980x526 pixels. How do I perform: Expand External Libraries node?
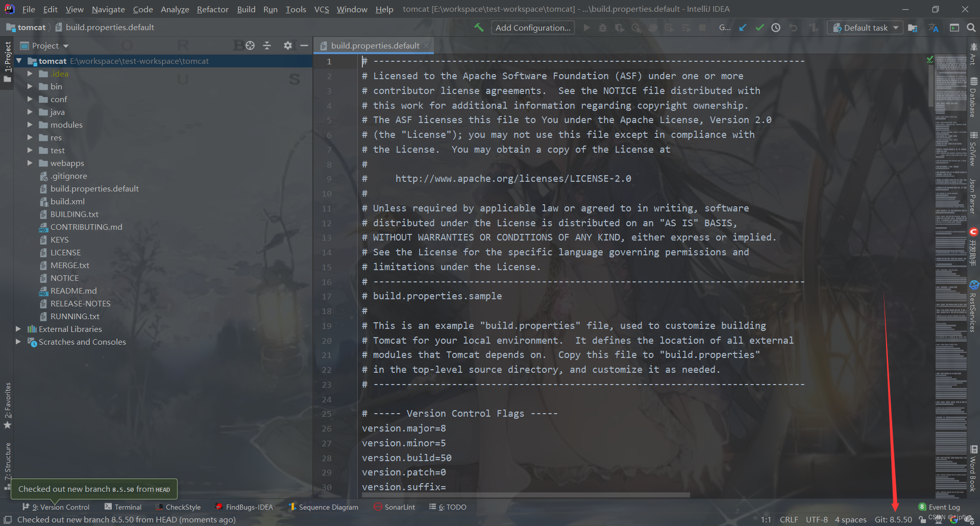click(x=18, y=329)
